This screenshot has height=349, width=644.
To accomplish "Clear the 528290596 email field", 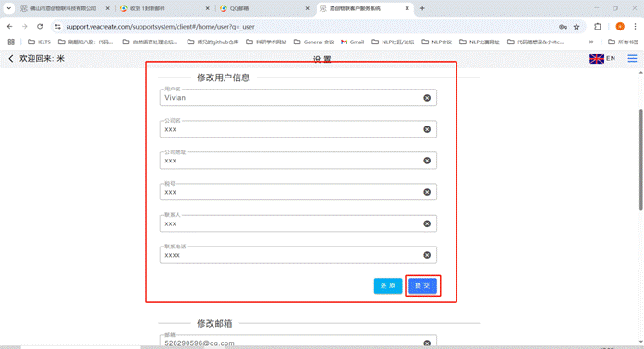I will tap(427, 343).
